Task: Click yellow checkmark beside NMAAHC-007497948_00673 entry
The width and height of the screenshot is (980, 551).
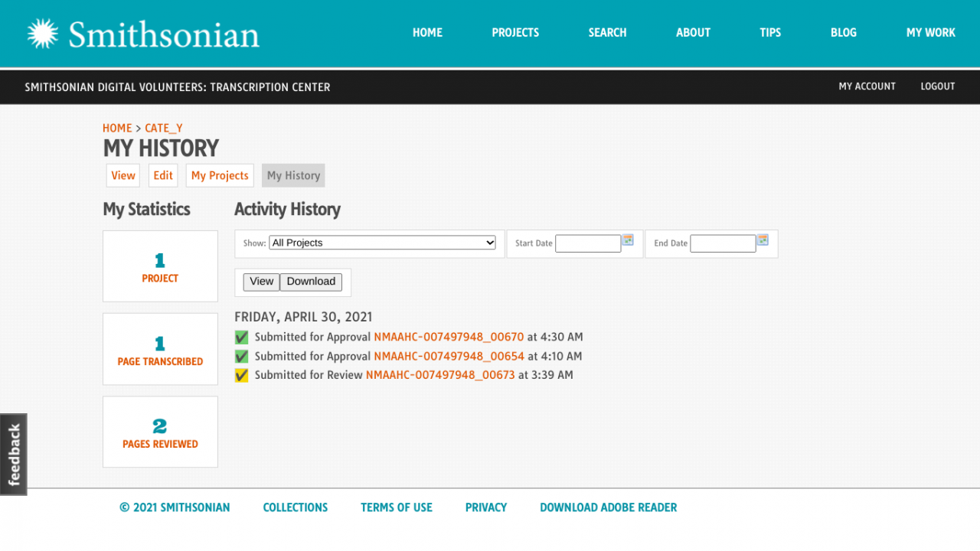Action: pyautogui.click(x=241, y=375)
